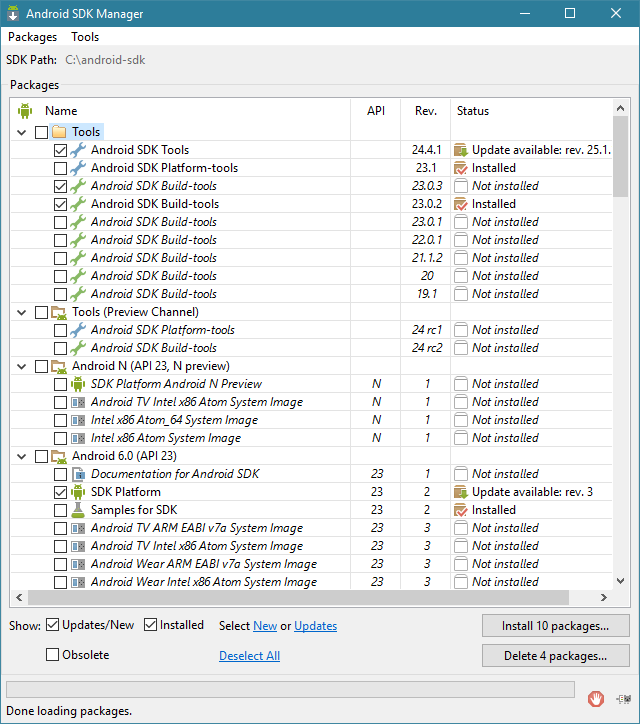This screenshot has height=724, width=640.
Task: Click the vertical scrollbar thumb
Action: tap(621, 157)
